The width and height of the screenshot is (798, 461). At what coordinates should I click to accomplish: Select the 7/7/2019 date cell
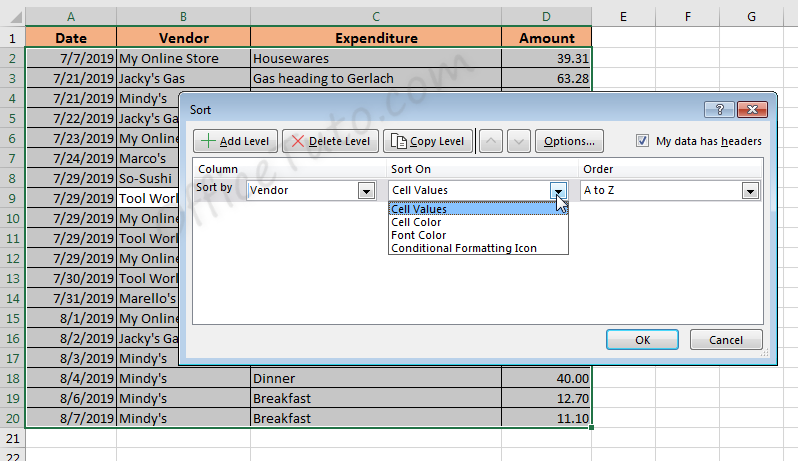click(x=71, y=59)
